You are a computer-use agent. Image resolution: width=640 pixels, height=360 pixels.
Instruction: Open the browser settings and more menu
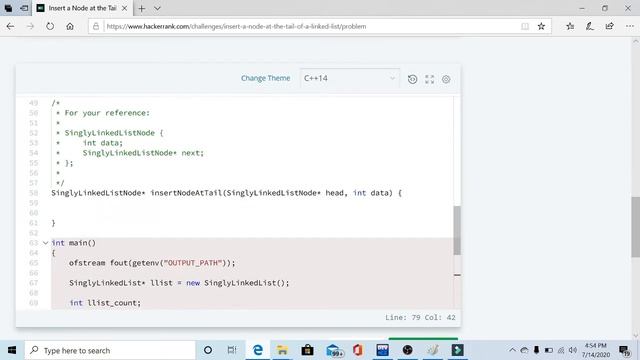pyautogui.click(x=629, y=26)
